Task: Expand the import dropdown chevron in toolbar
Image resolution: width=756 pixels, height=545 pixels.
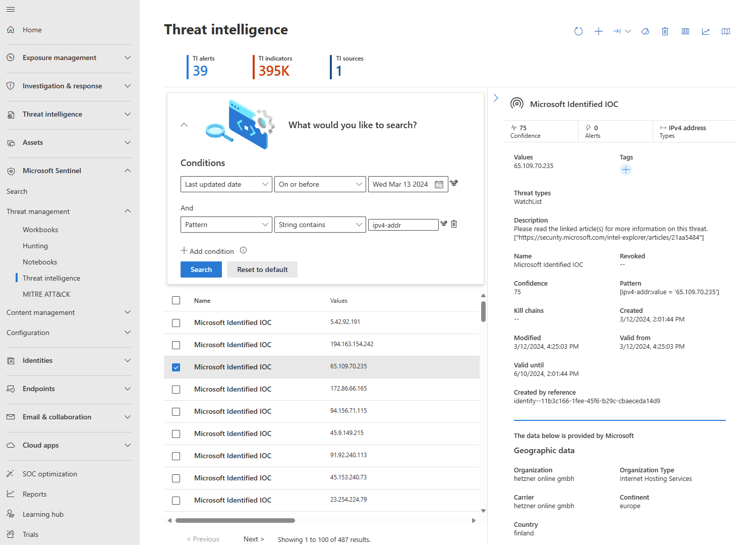Action: pyautogui.click(x=628, y=31)
